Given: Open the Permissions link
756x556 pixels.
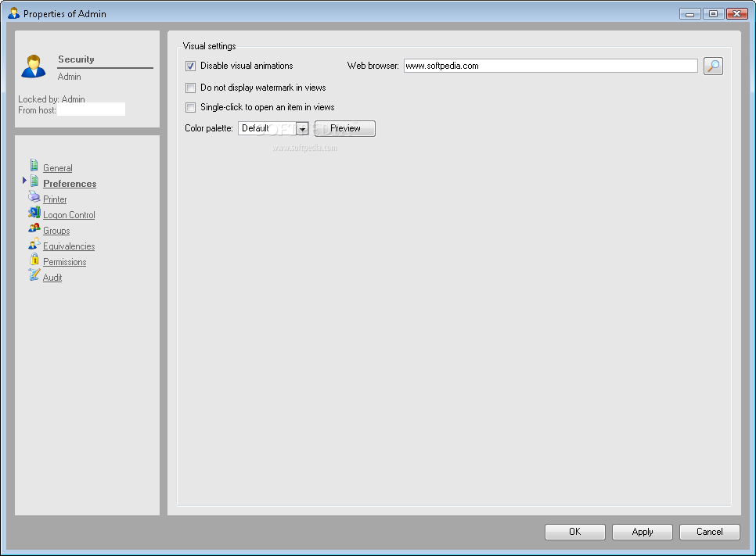Looking at the screenshot, I should (65, 262).
